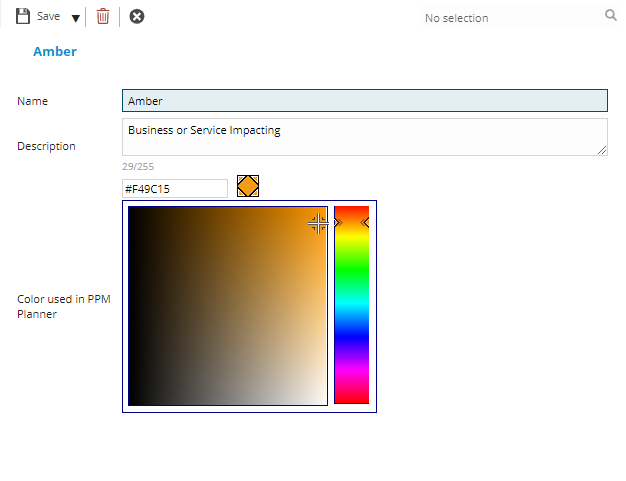Click the amber color preview swatch
The image size is (626, 481).
click(x=248, y=186)
